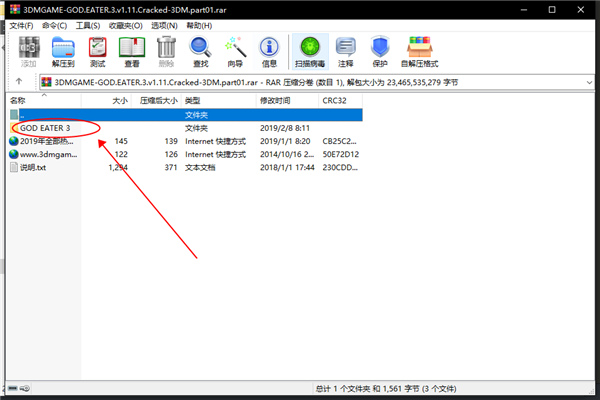This screenshot has width=600, height=400.
Task: Maximize the WinRAR window
Action: click(x=552, y=10)
